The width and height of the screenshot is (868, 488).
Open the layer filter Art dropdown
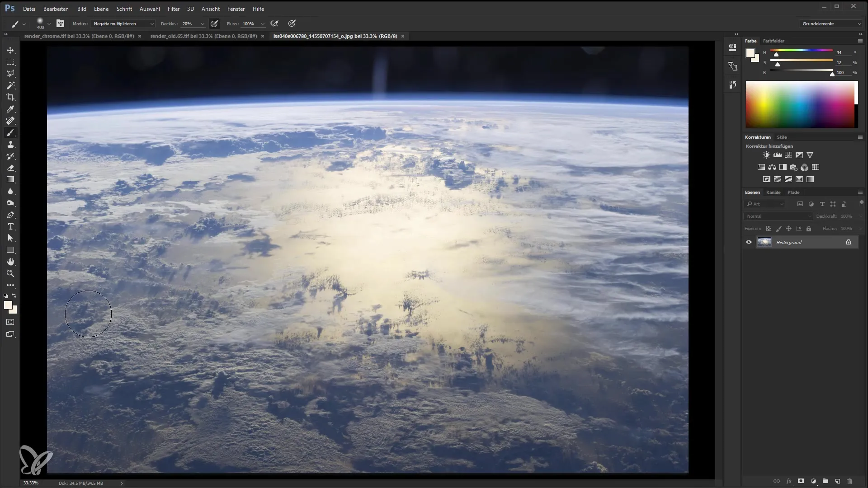[764, 204]
